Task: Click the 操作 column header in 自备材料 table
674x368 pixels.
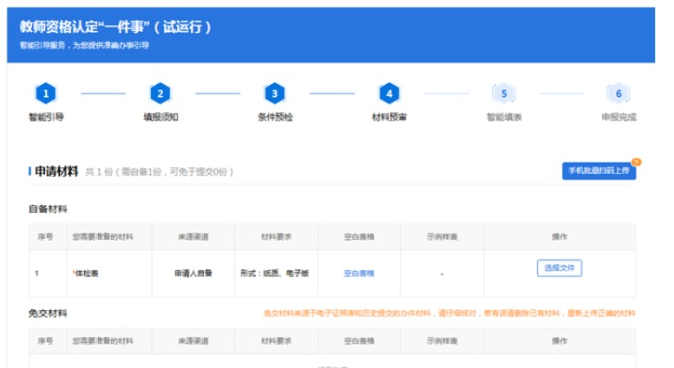Action: click(x=560, y=237)
